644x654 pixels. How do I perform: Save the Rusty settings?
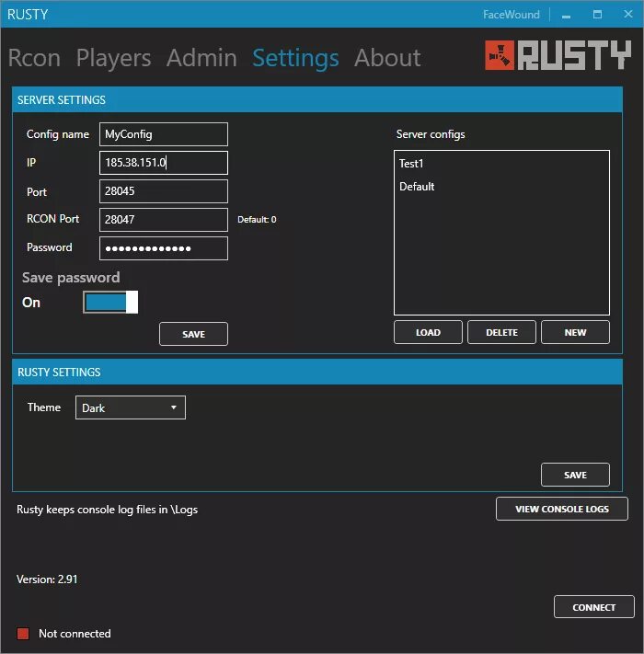pyautogui.click(x=575, y=475)
